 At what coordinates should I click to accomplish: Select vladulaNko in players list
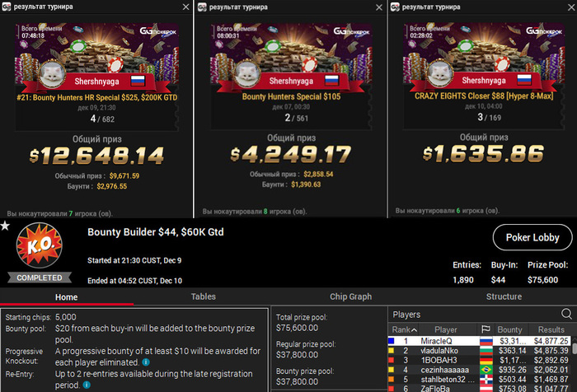(x=479, y=351)
